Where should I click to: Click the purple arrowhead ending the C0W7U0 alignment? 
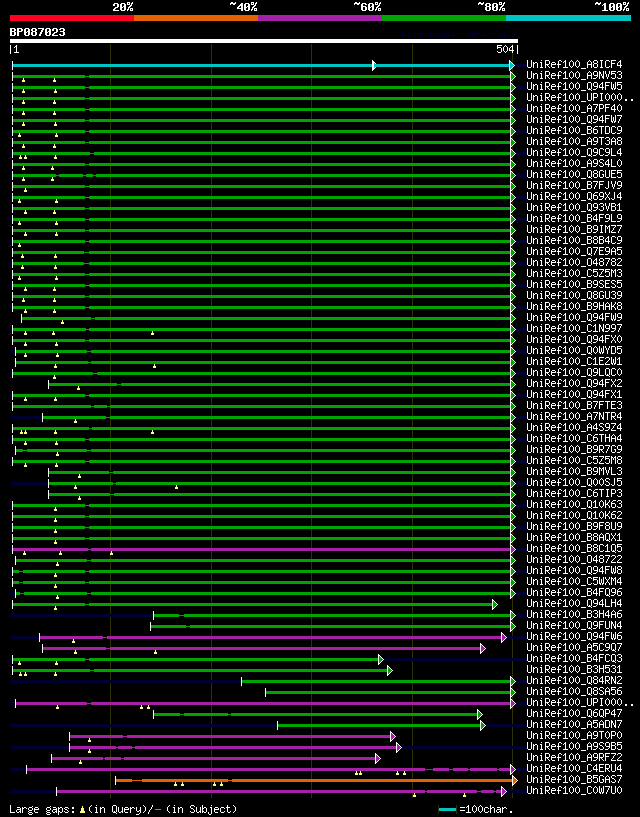click(503, 791)
